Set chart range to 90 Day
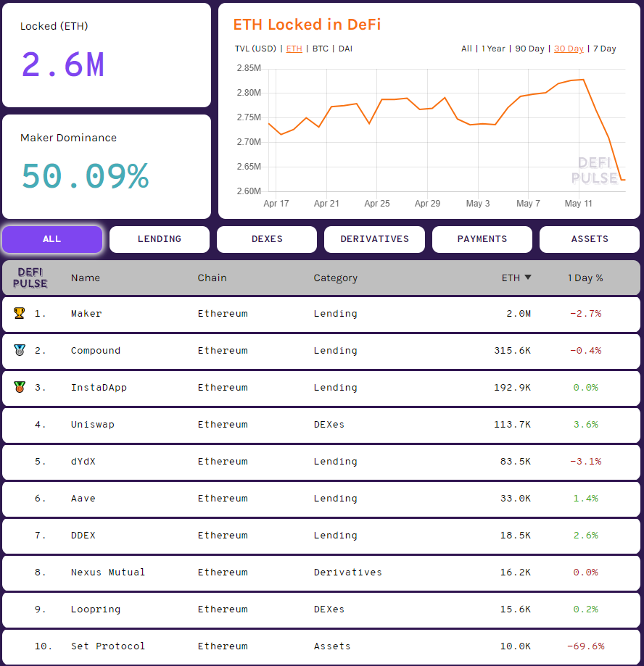 529,49
